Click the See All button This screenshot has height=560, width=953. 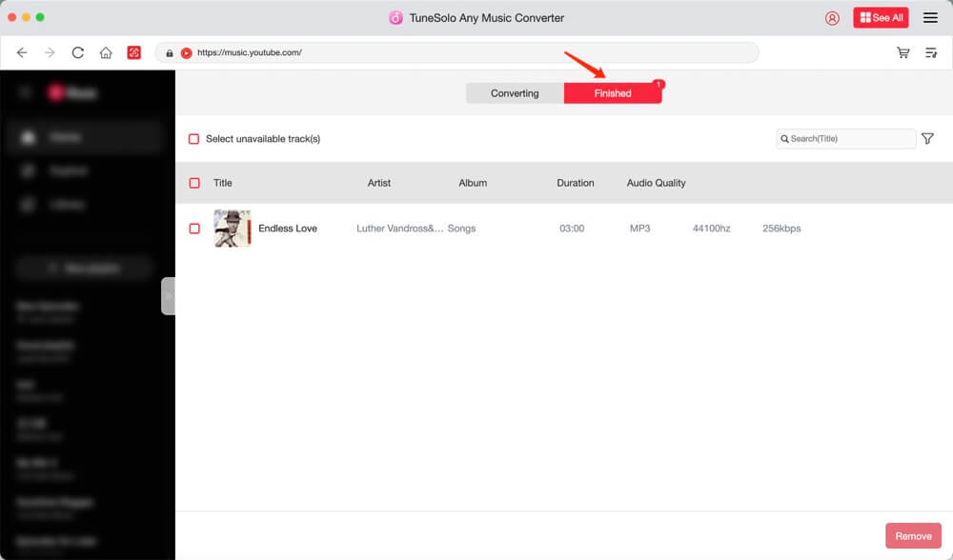881,17
